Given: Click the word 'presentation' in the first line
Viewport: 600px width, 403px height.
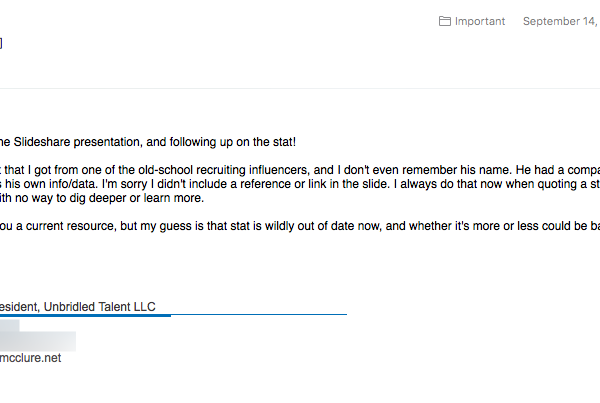Looking at the screenshot, I should tap(108, 142).
